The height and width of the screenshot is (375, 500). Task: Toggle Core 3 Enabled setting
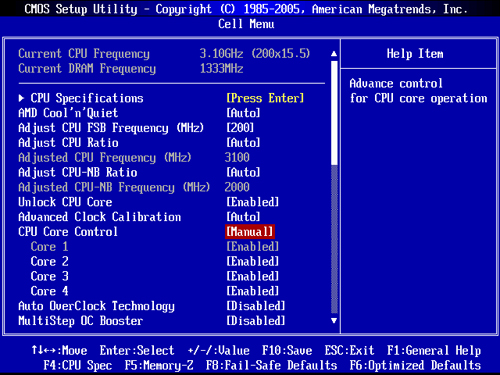[252, 276]
